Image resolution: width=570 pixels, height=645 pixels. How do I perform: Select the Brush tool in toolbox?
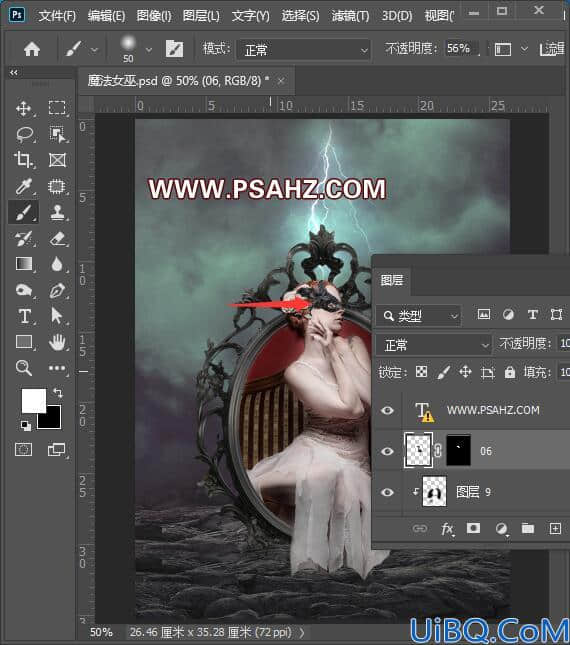23,213
